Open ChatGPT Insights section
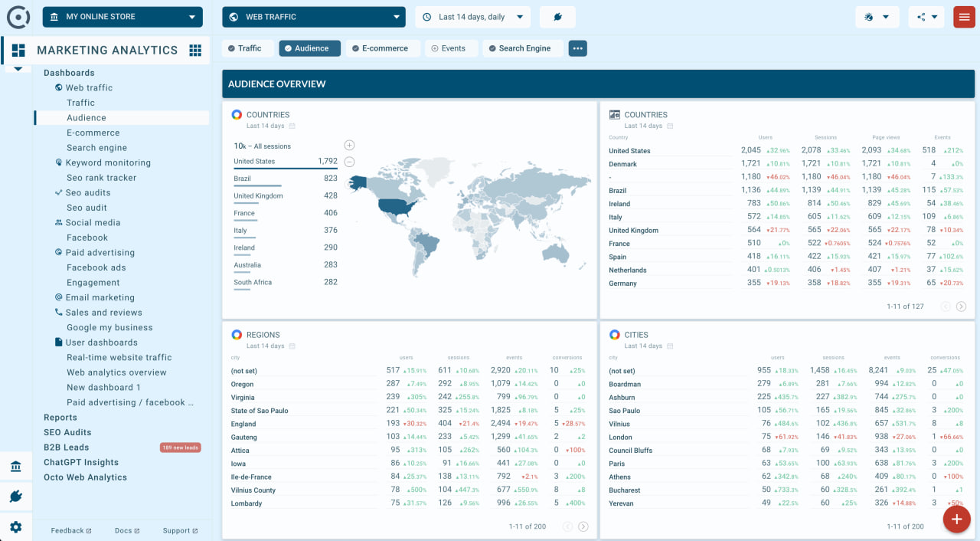This screenshot has width=980, height=541. pos(81,462)
